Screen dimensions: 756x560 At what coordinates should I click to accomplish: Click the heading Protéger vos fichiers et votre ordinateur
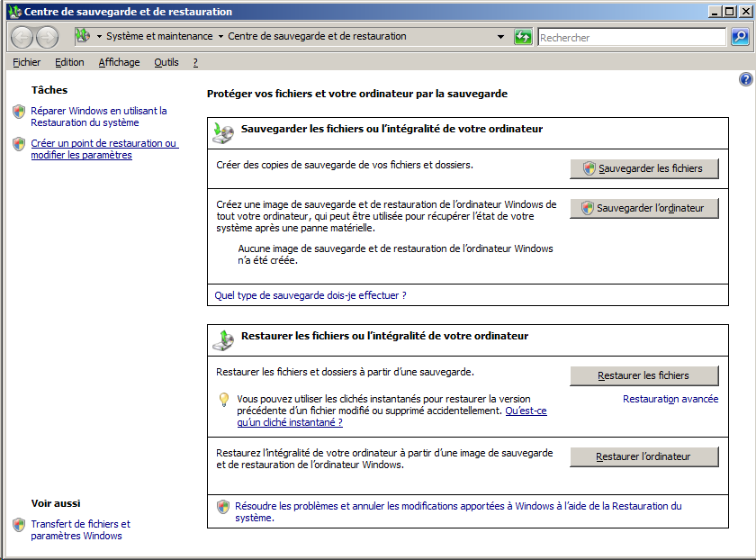point(357,94)
